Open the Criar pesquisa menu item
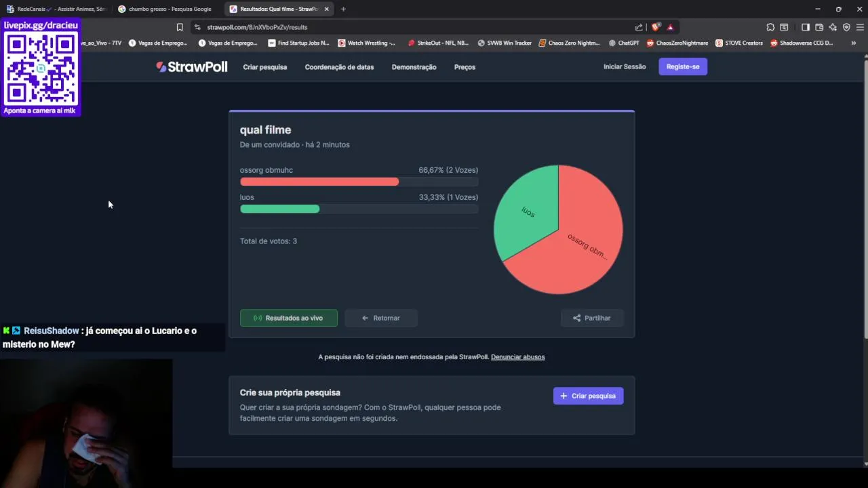Viewport: 868px width, 488px height. pos(265,67)
